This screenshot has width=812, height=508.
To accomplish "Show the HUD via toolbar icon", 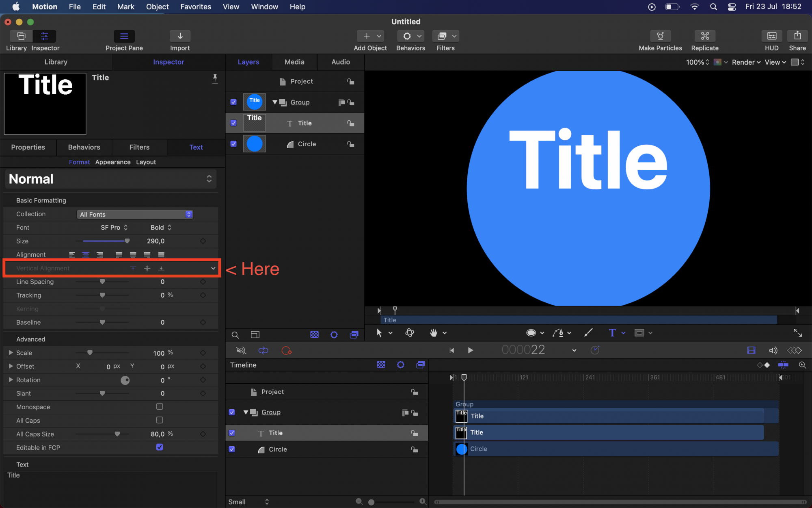I will [771, 36].
